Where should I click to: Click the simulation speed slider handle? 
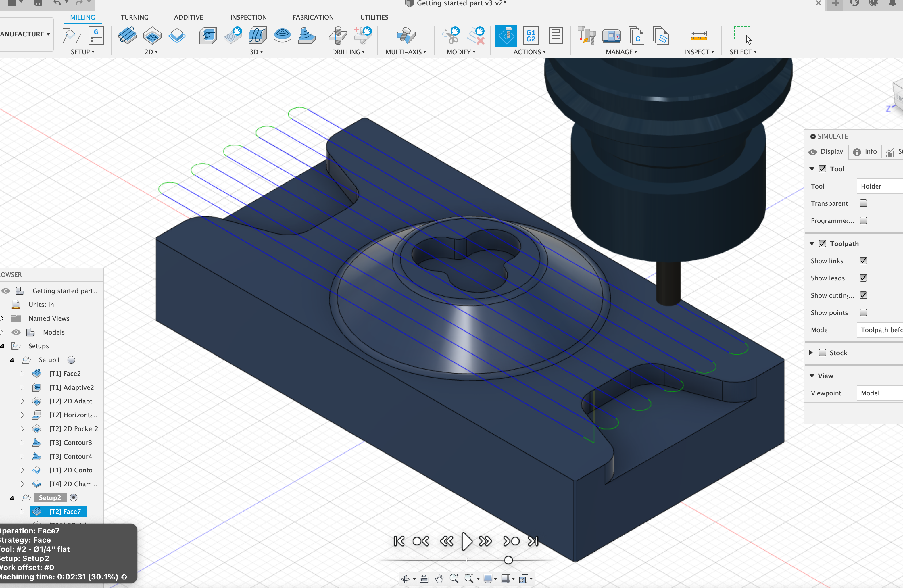point(508,560)
